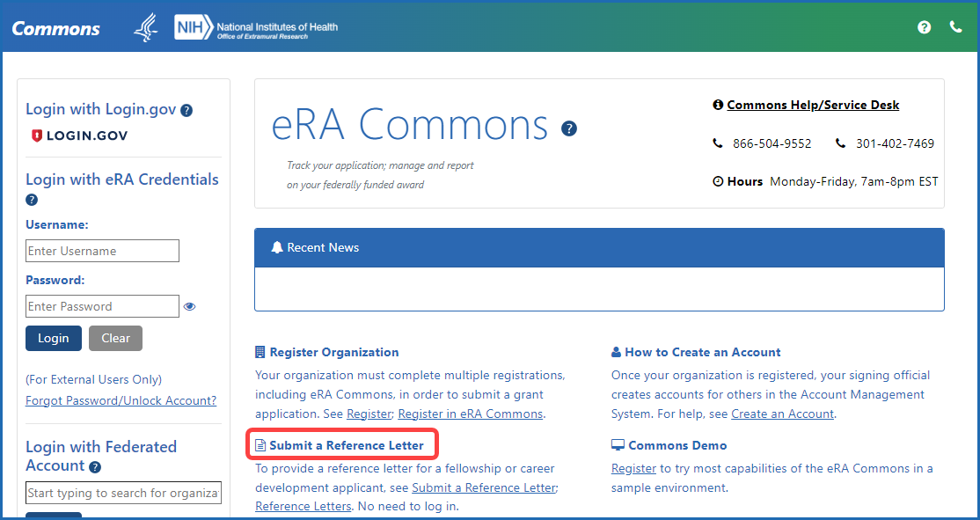This screenshot has width=980, height=520.
Task: Click Submit a Reference Letter heading
Action: tap(347, 445)
